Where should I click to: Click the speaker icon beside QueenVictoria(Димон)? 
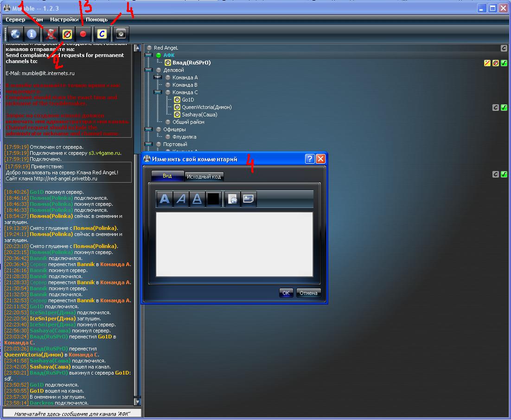pos(177,107)
